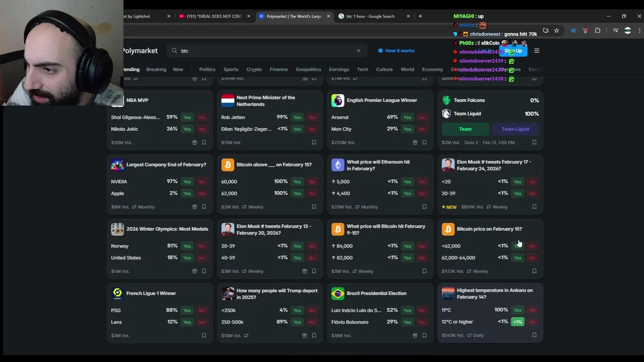Click highlighted <1% button for 12°C or higher
The width and height of the screenshot is (644, 362).
(x=518, y=322)
